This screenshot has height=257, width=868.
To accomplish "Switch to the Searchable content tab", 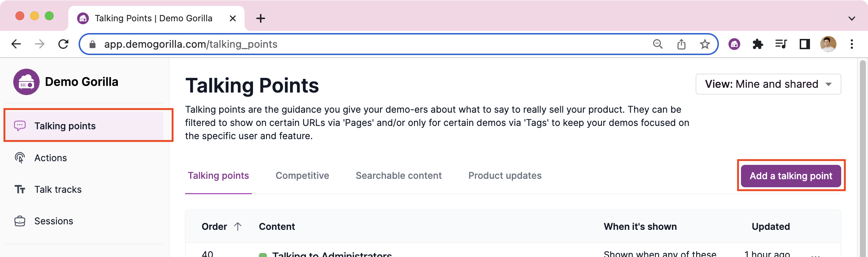I will (x=398, y=175).
